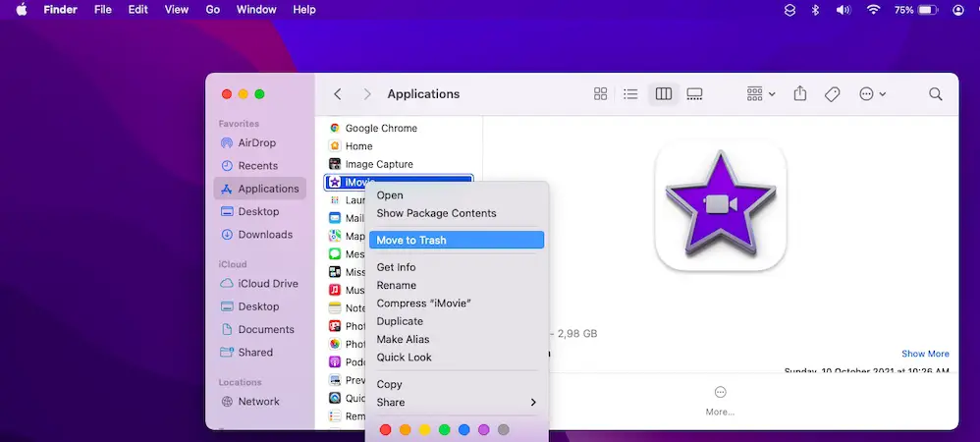Click the Share toolbar icon

[x=800, y=94]
